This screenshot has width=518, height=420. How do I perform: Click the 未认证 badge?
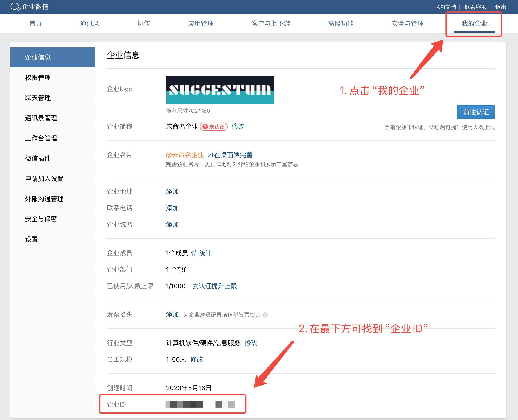click(x=214, y=126)
